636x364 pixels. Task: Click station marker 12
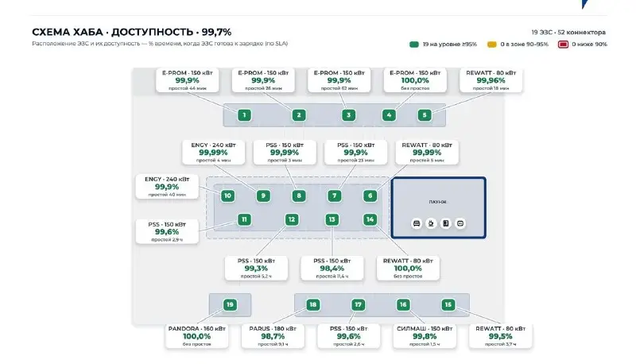point(292,219)
